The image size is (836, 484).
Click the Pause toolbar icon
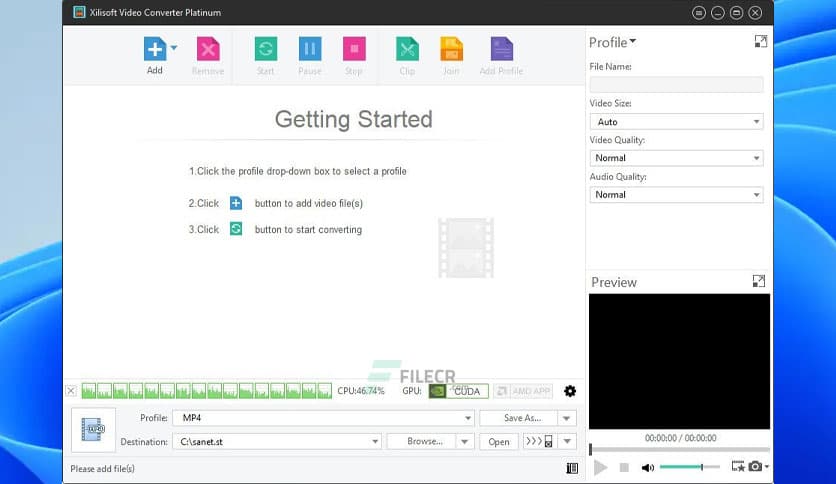click(310, 49)
